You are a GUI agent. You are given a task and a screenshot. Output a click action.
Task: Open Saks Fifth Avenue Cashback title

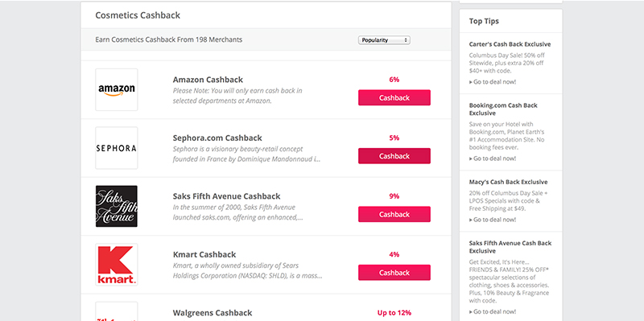[x=227, y=196]
